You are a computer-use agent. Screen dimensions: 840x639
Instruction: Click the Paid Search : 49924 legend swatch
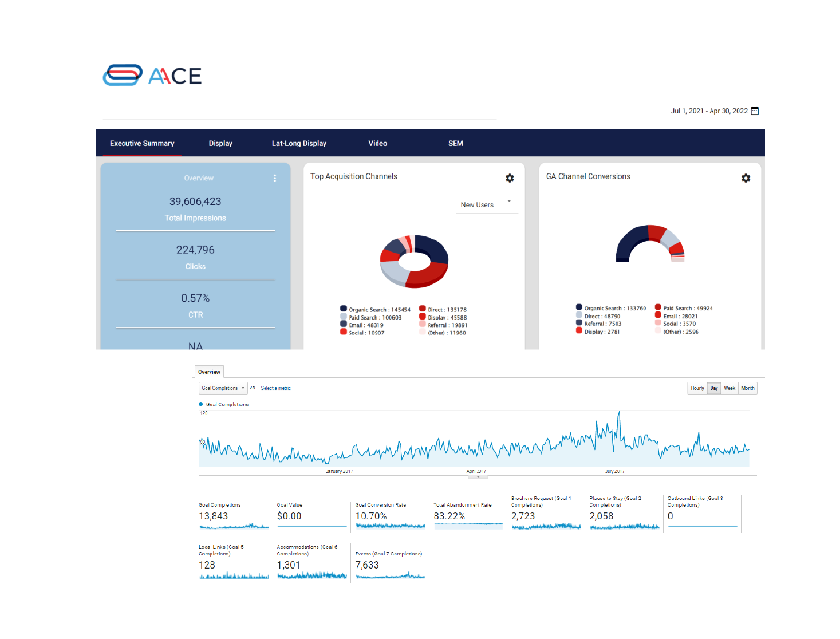658,307
